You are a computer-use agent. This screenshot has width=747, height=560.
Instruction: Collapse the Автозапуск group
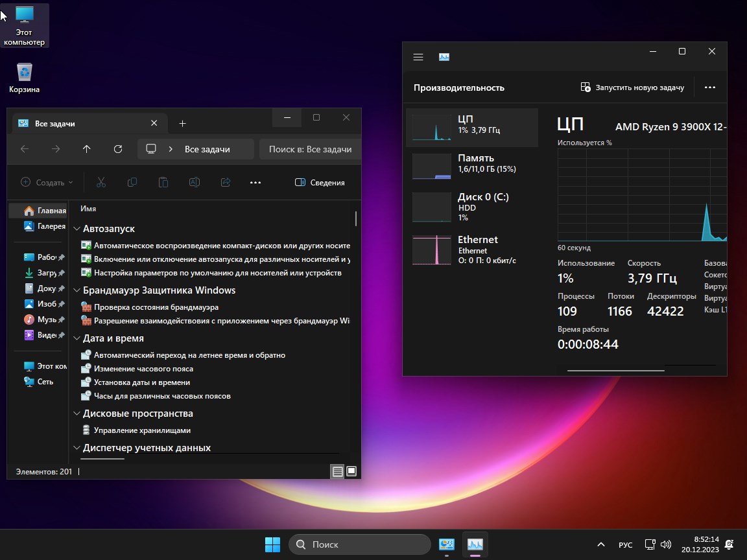pyautogui.click(x=77, y=229)
